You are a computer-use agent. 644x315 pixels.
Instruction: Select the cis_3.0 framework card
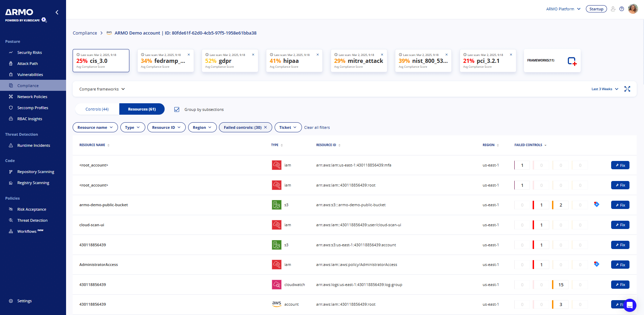click(101, 61)
